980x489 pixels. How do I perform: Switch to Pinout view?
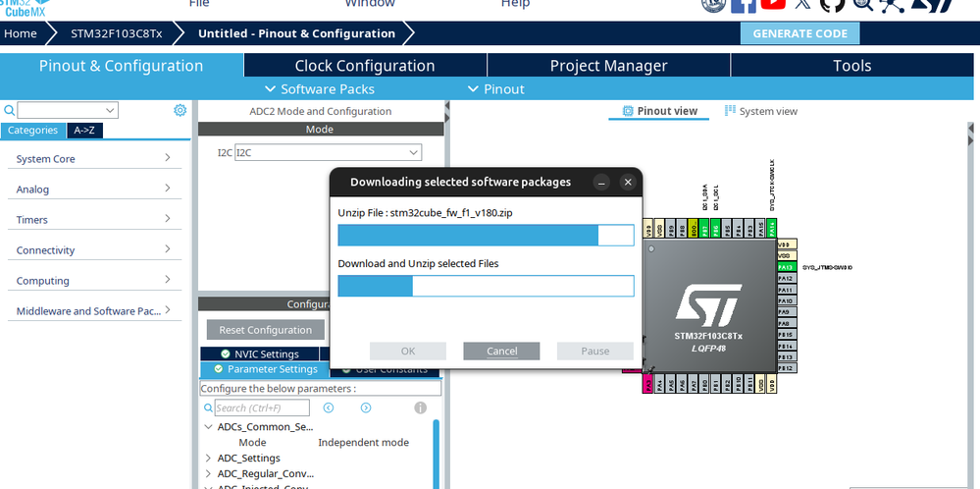coord(659,111)
